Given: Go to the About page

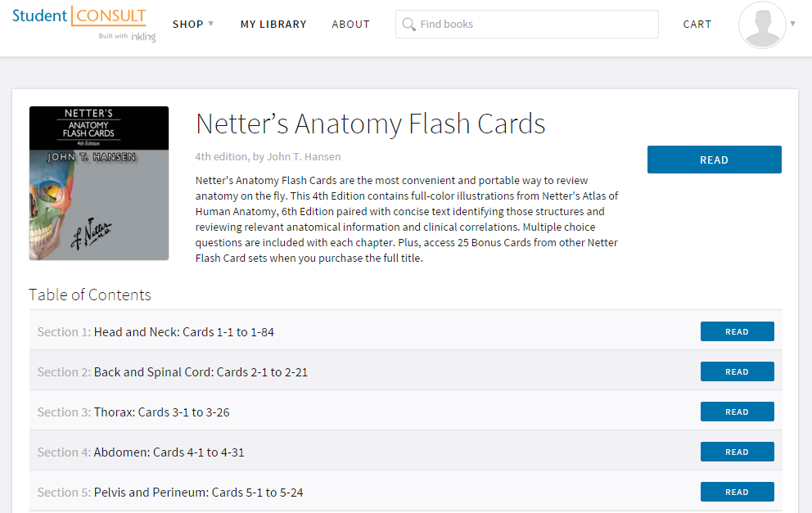Looking at the screenshot, I should coord(350,25).
